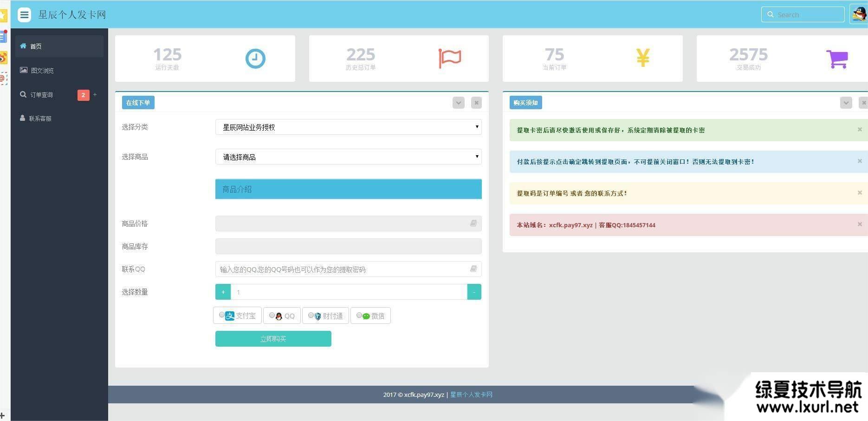The image size is (868, 421).
Task: Click the icon inside 联系QQ field
Action: pos(473,269)
